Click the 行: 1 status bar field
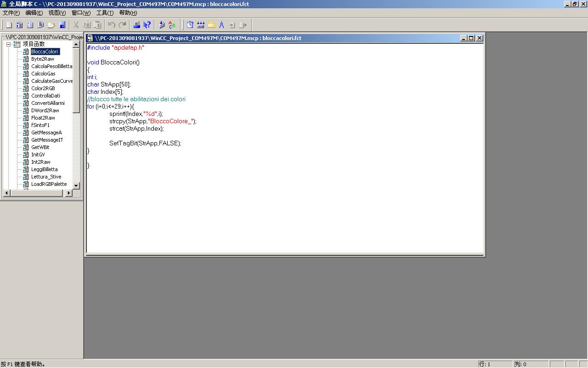The height and width of the screenshot is (368, 588). [495, 364]
